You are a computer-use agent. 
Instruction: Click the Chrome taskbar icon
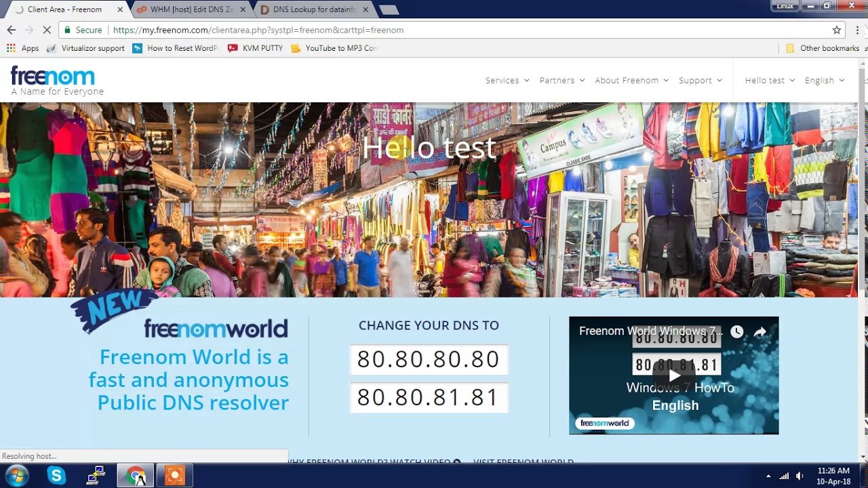click(136, 476)
